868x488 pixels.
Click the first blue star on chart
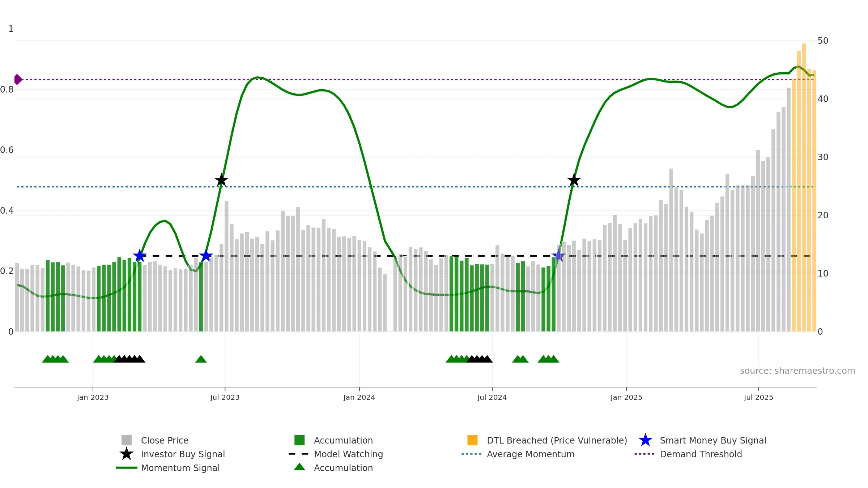(x=140, y=256)
